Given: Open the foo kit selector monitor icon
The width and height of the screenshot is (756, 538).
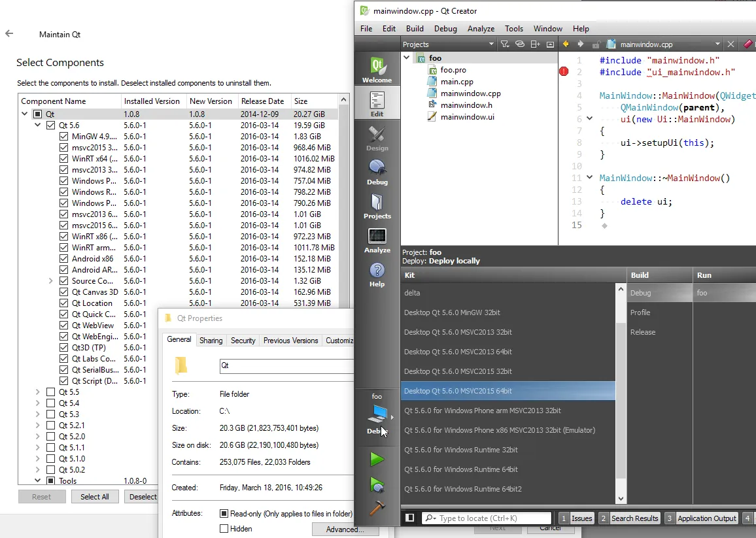Looking at the screenshot, I should point(377,414).
